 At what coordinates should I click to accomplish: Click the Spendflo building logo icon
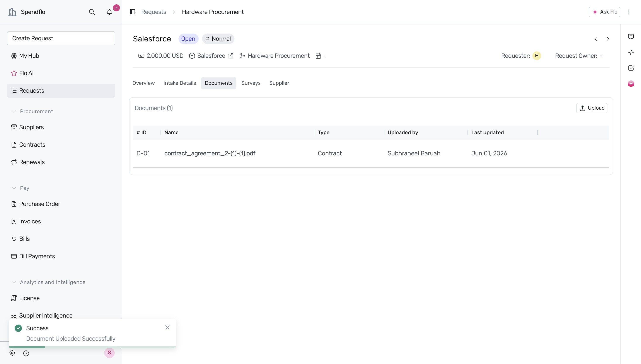tap(12, 12)
